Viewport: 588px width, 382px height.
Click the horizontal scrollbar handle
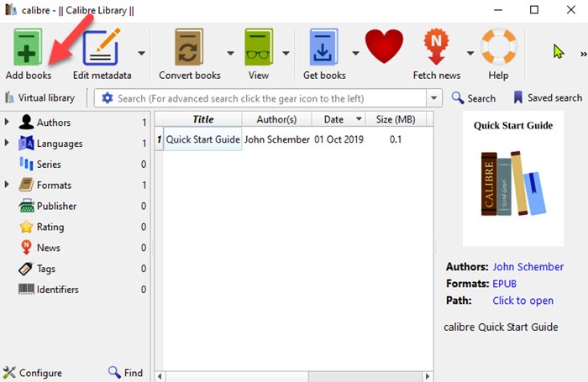click(237, 376)
